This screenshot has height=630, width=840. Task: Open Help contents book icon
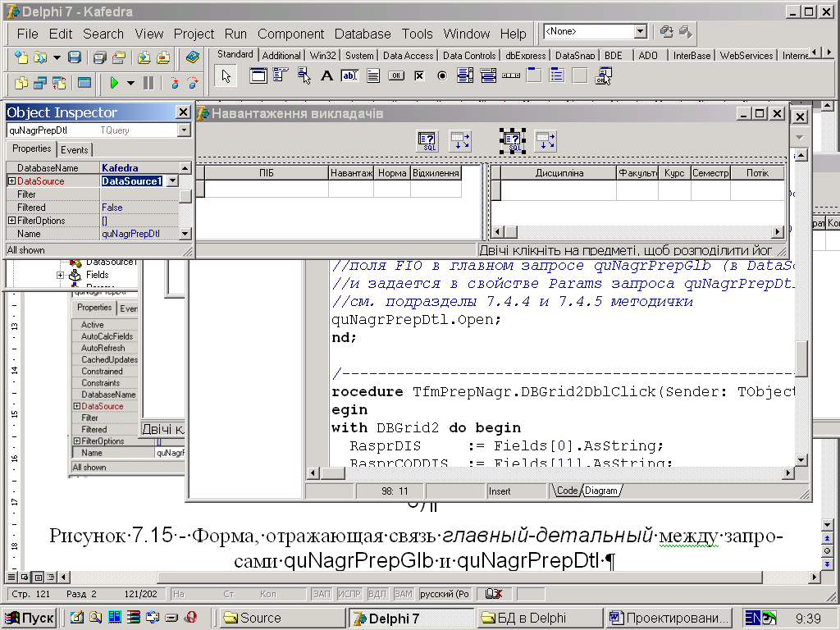[x=192, y=57]
